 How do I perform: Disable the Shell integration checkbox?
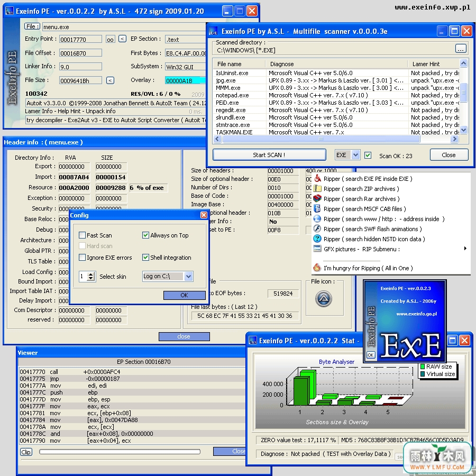click(145, 257)
